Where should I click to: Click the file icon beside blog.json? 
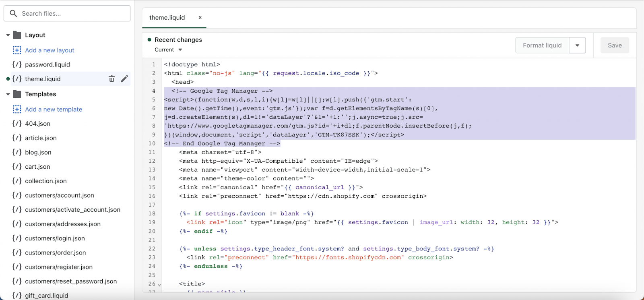(17, 152)
